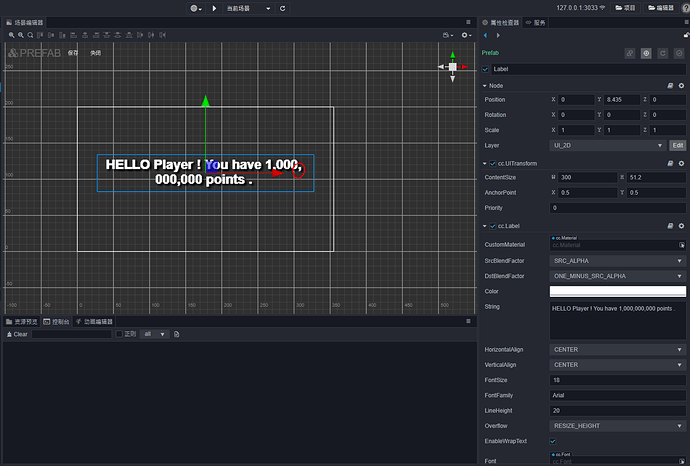Open the console panel menu icon
The width and height of the screenshot is (690, 466).
point(468,322)
